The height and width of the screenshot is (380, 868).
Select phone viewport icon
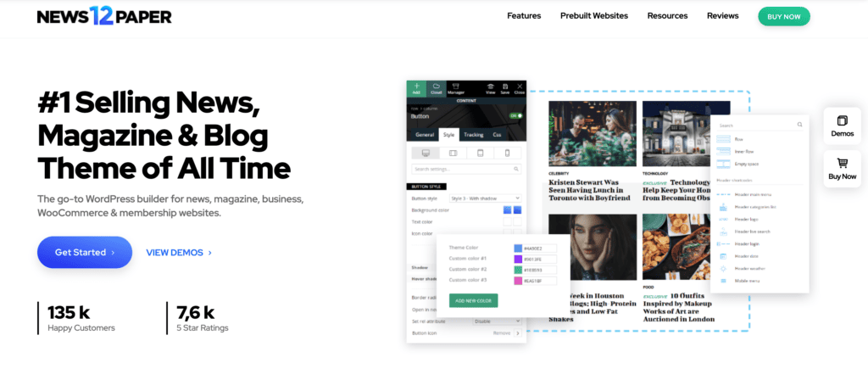[x=507, y=153]
